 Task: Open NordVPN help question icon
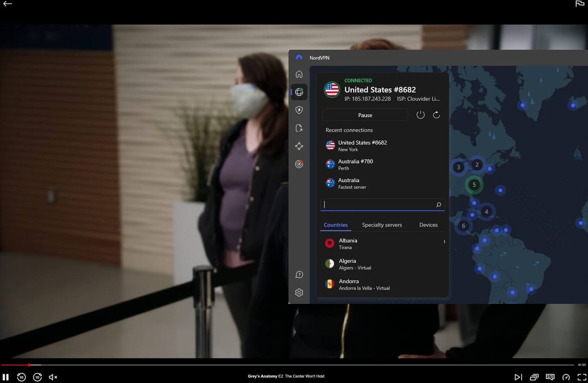click(x=299, y=275)
